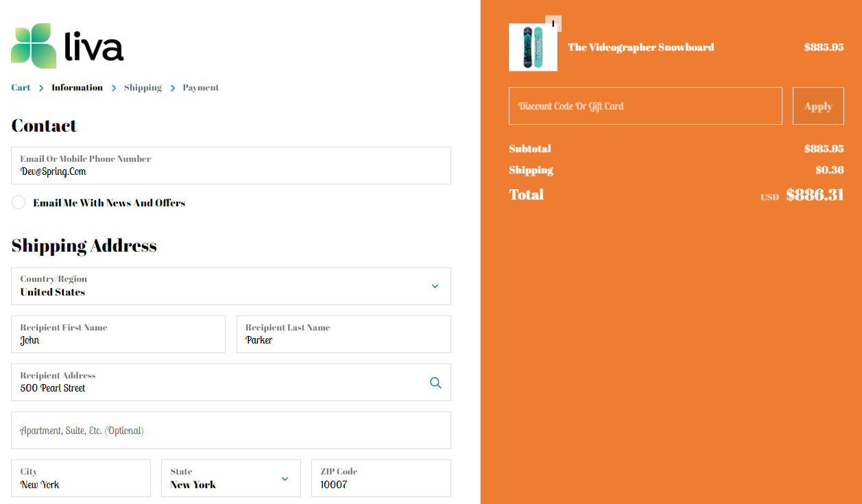Focus the Discount Code Or Gift Card field

click(645, 106)
